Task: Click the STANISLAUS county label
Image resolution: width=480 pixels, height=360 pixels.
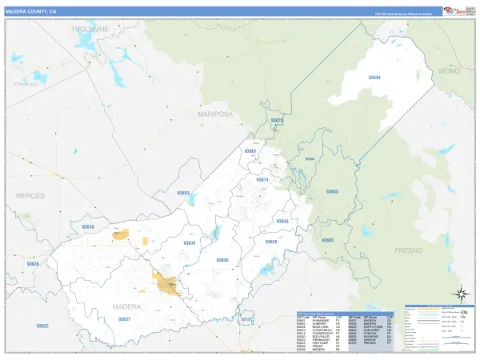Action: (x=26, y=84)
